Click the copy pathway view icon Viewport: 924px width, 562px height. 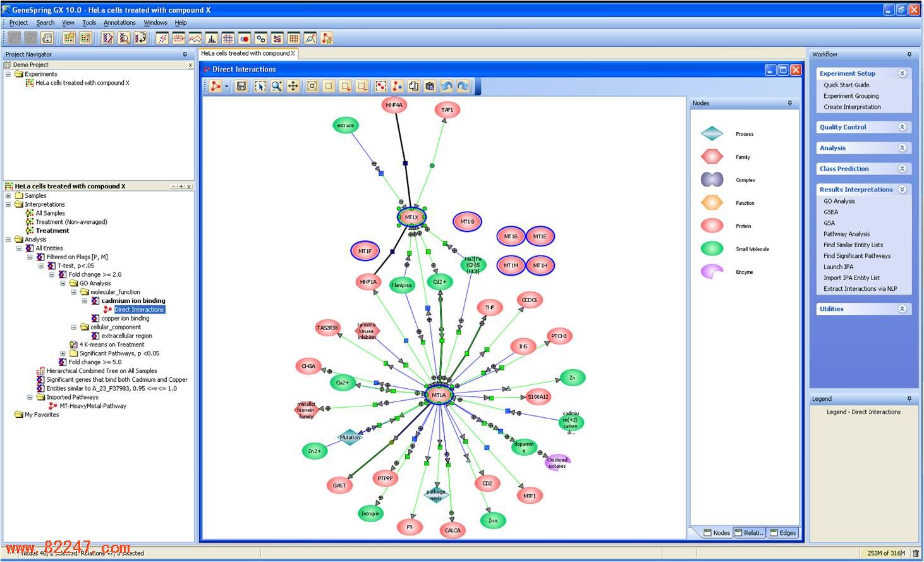[413, 86]
